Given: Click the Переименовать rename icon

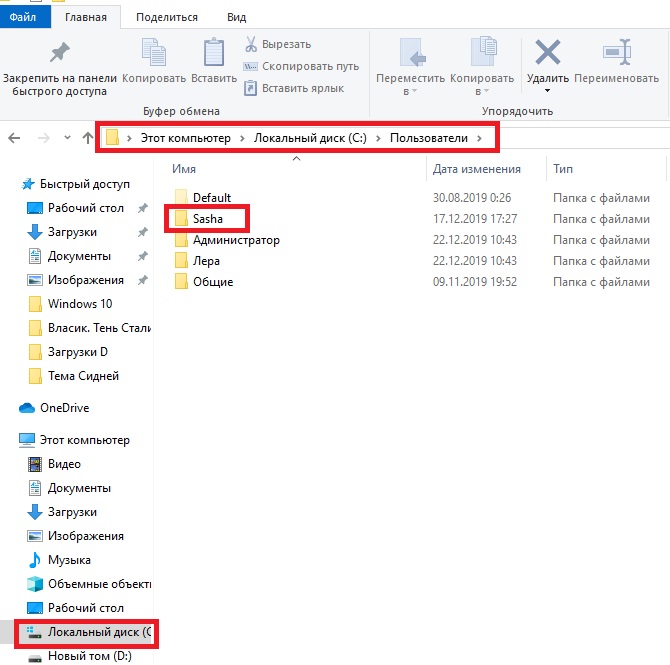Looking at the screenshot, I should 617,52.
